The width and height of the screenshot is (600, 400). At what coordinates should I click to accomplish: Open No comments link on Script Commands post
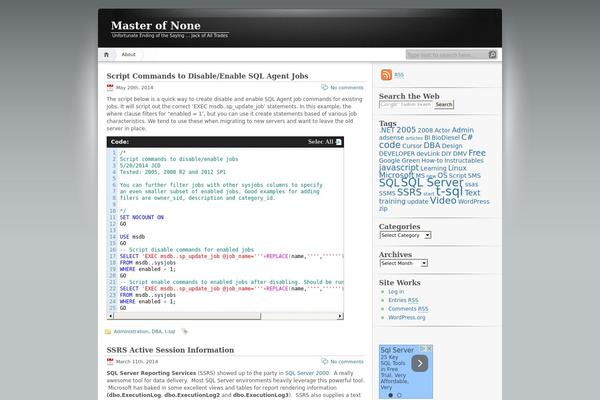347,88
